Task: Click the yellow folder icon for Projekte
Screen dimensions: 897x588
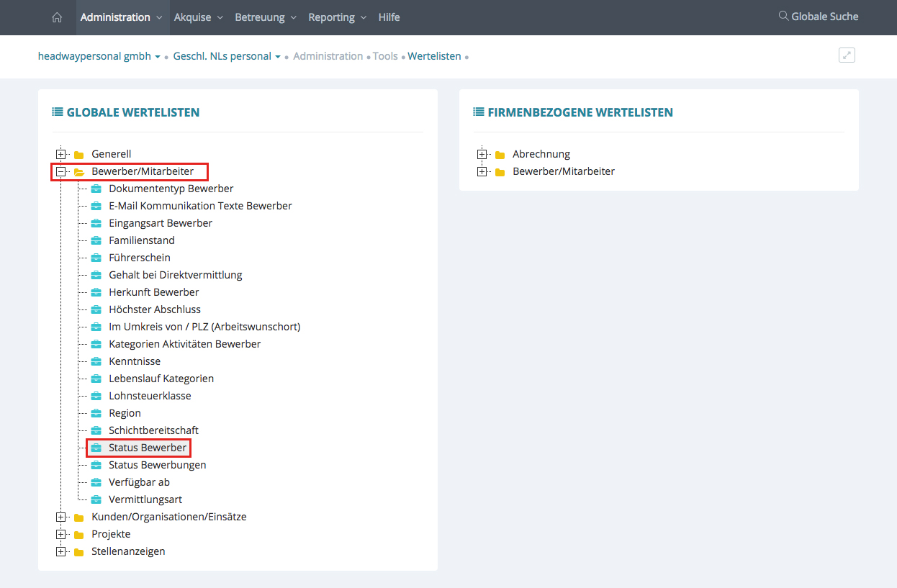Action: point(78,535)
